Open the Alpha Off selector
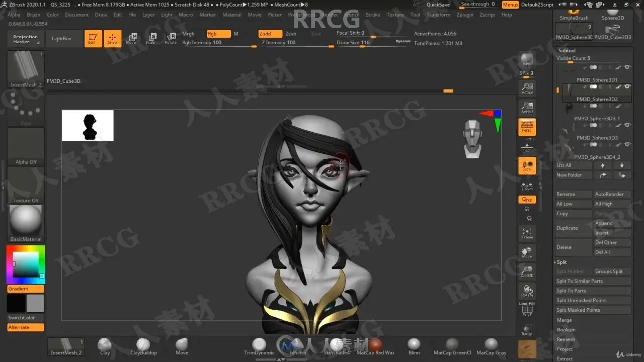The image size is (644, 362). pos(26,146)
